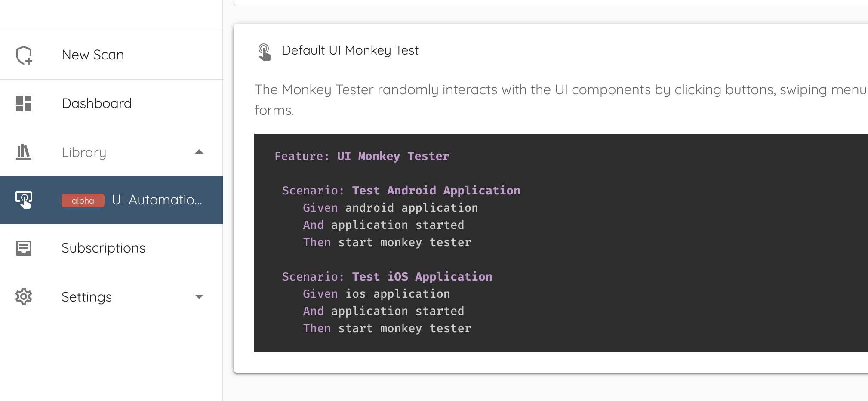The height and width of the screenshot is (401, 868).
Task: Click the UI Automation touch-screen icon
Action: 24,200
